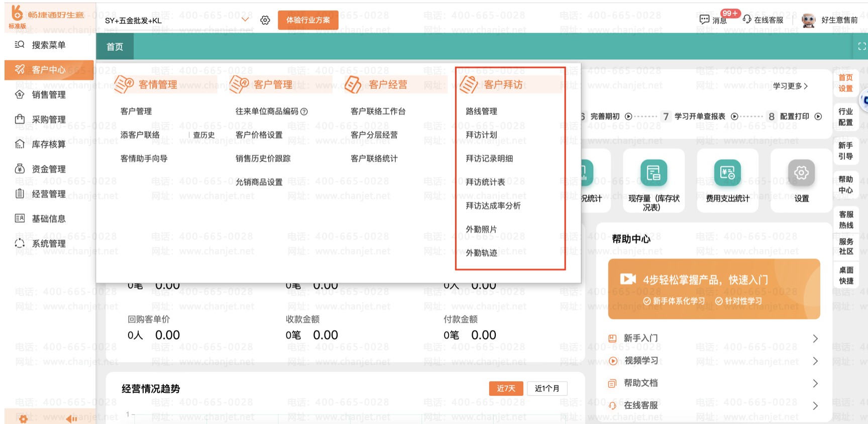
Task: Click the 首页设置 right panel button
Action: (846, 83)
